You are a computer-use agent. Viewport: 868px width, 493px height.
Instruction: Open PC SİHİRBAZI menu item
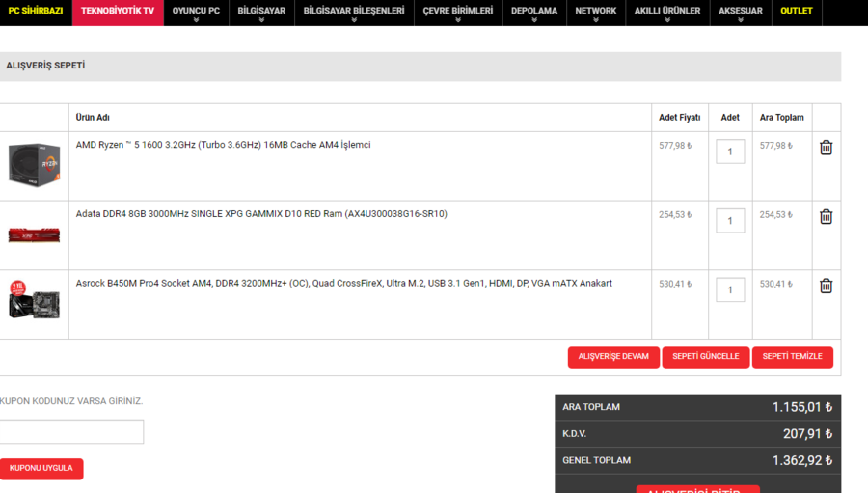(x=36, y=11)
